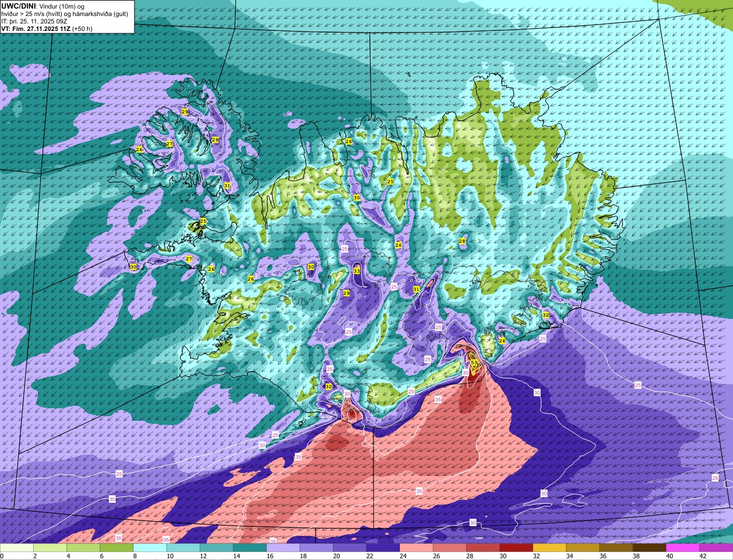Click color scale value 28

pos(469,556)
